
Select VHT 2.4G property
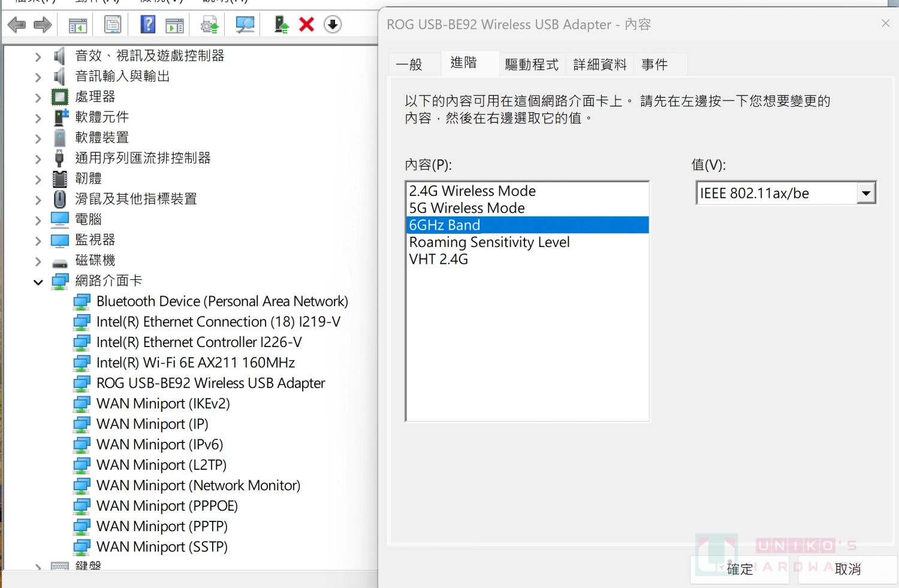click(527, 260)
